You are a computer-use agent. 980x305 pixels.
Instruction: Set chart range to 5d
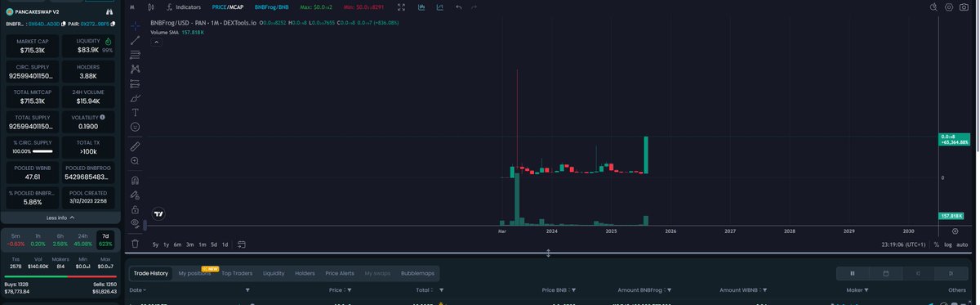[x=214, y=244]
